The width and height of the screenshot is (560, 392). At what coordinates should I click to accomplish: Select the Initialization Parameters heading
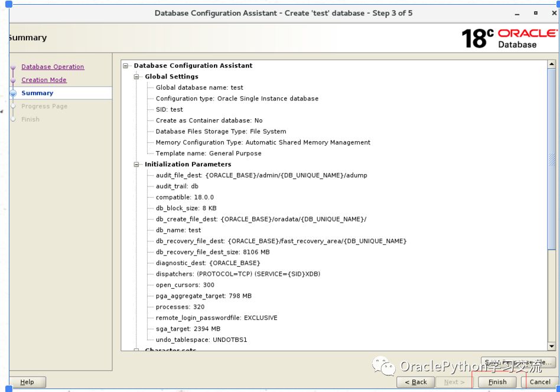(188, 165)
